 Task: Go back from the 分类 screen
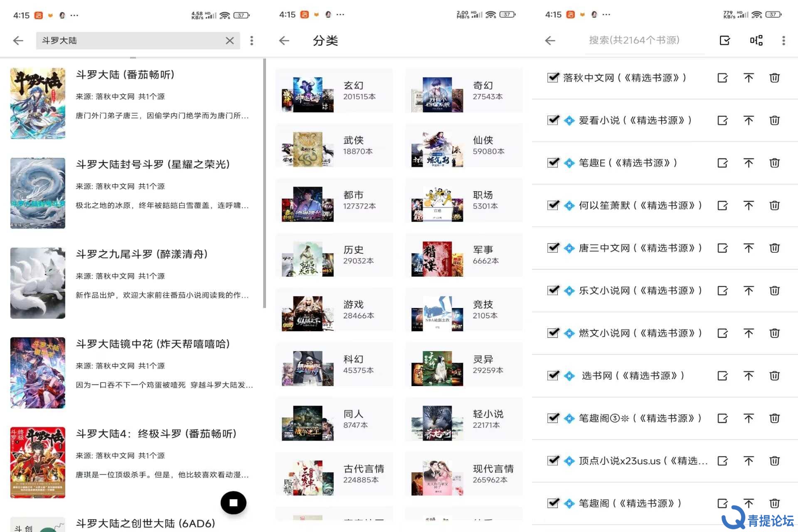(x=284, y=40)
